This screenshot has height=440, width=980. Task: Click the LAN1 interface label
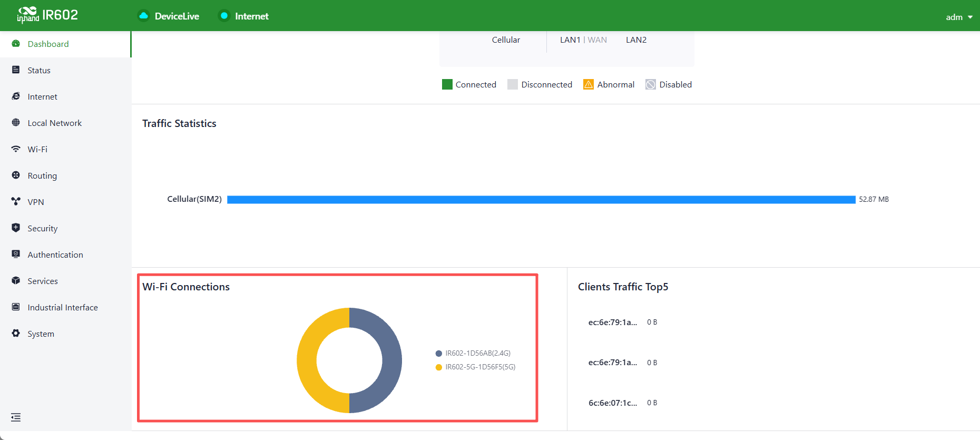[x=570, y=40]
